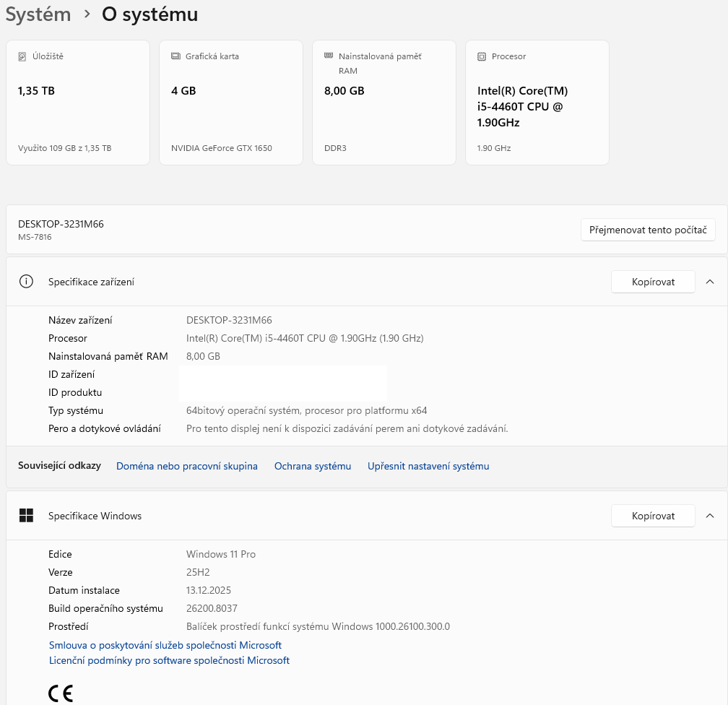Click the 25H2 version value

(x=198, y=572)
